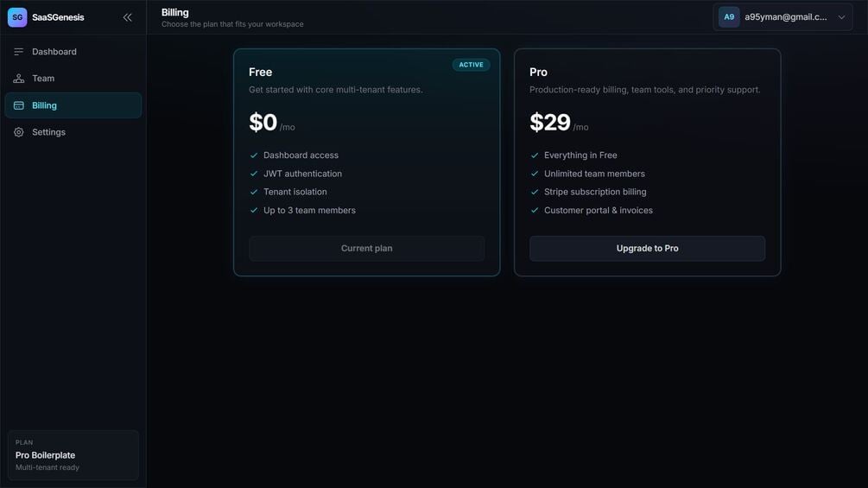Click the checkmark beside Unlimited team members

(x=535, y=174)
